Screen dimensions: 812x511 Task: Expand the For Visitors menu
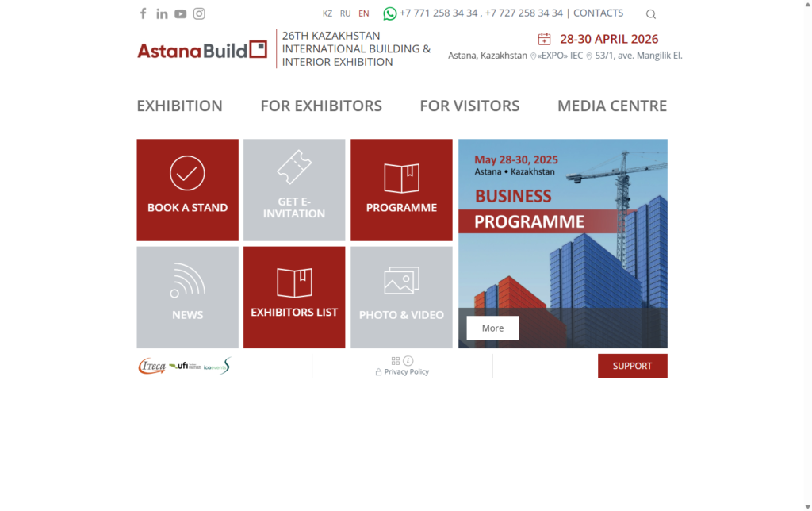tap(469, 106)
